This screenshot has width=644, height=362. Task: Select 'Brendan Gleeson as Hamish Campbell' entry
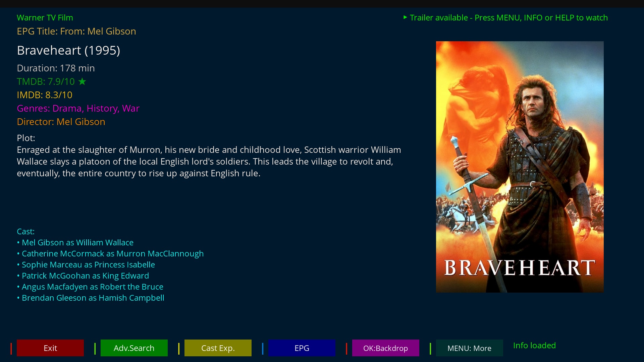pos(91,298)
